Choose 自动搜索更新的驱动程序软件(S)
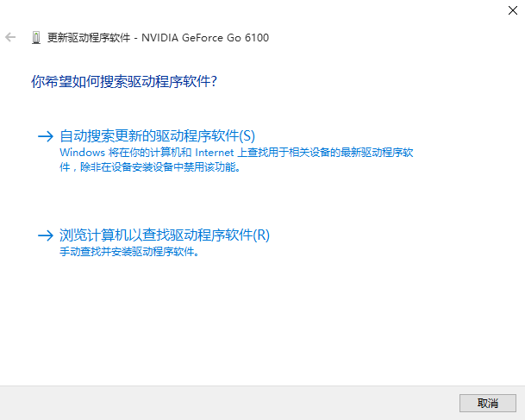Screen dimensions: 525x420 (x=158, y=136)
